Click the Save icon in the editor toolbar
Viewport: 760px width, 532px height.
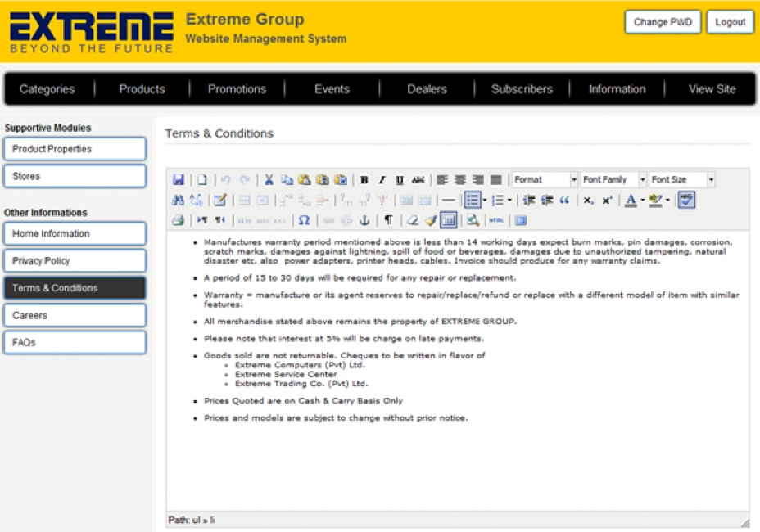[x=179, y=180]
